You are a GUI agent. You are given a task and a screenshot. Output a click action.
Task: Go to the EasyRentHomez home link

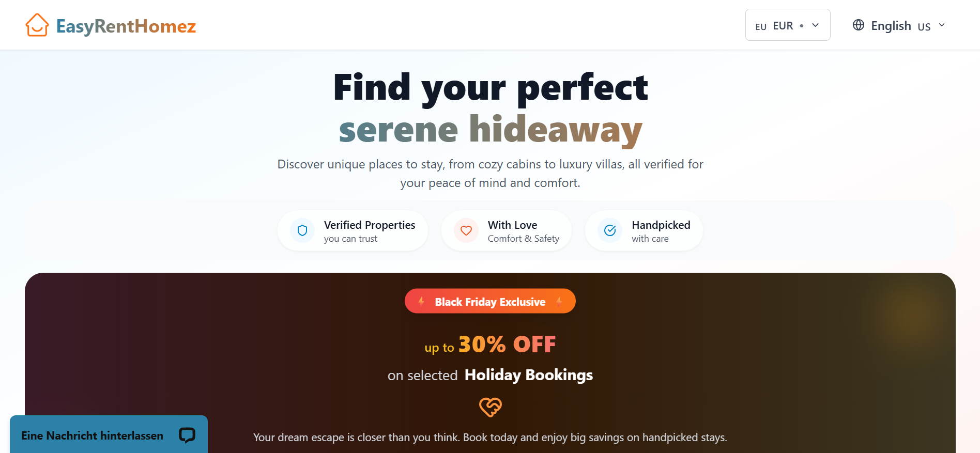[126, 26]
